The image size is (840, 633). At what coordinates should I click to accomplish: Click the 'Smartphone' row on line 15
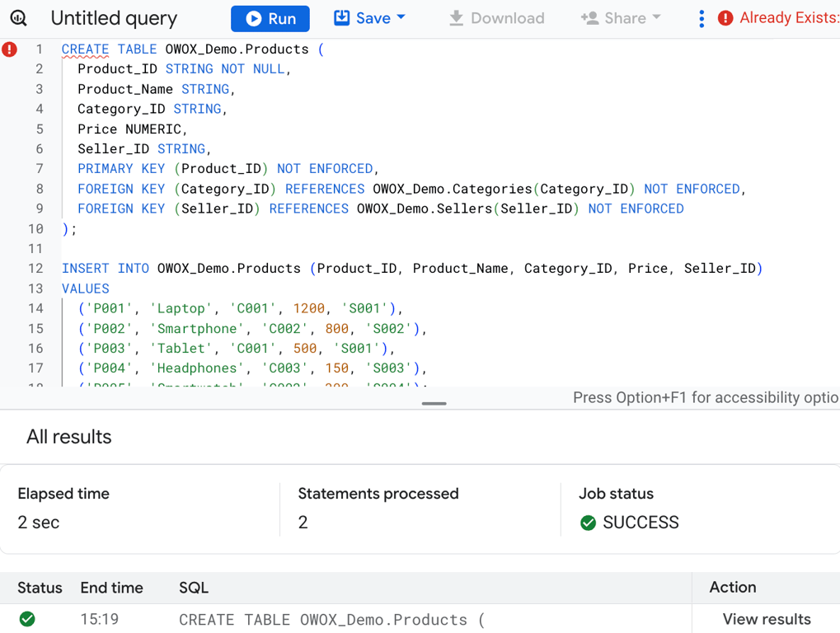[251, 329]
